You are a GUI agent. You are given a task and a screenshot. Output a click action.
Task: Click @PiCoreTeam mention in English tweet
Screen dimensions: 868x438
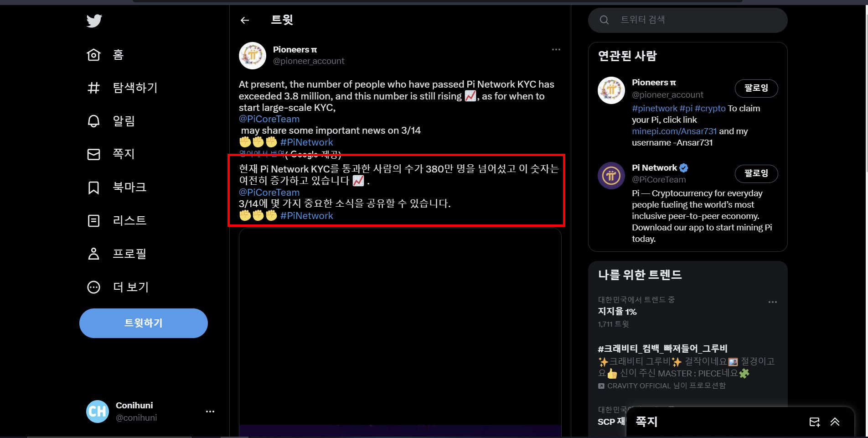tap(269, 119)
